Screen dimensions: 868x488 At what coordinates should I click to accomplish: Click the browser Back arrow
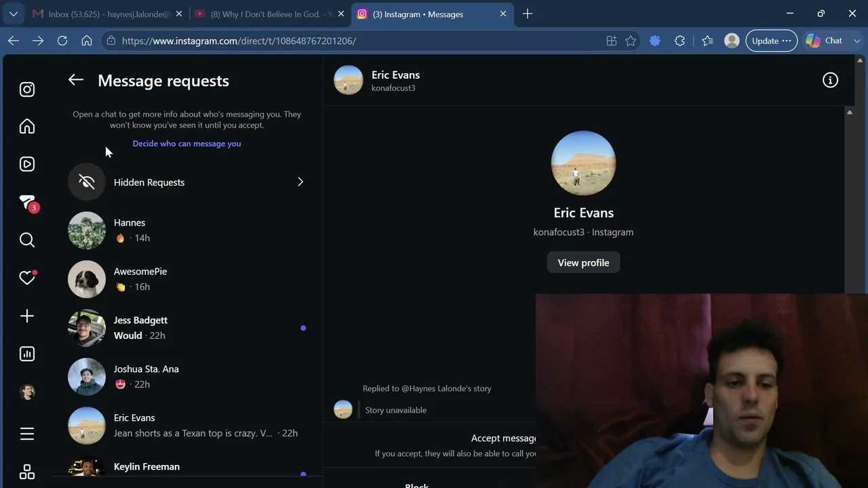coord(14,41)
